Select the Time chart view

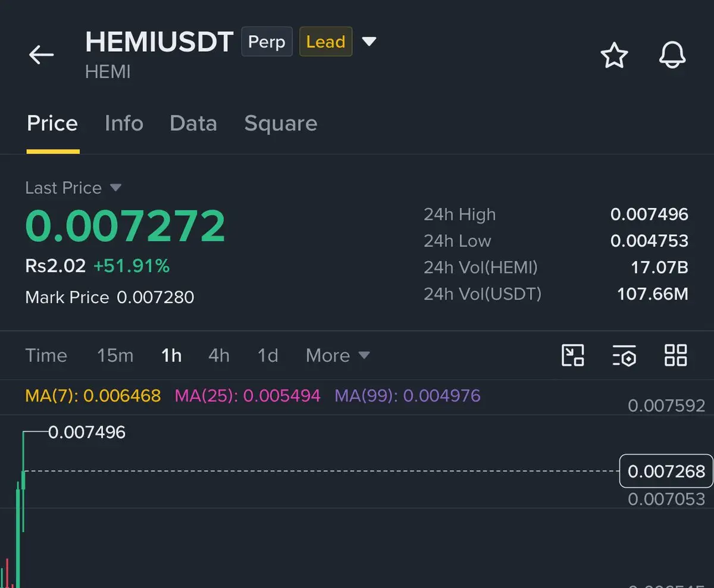tap(46, 356)
